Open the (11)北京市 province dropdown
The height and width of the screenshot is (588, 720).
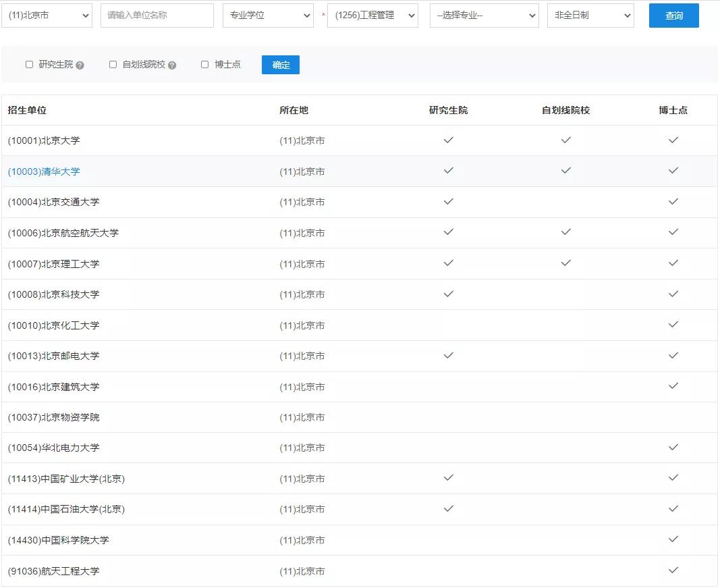tap(47, 15)
